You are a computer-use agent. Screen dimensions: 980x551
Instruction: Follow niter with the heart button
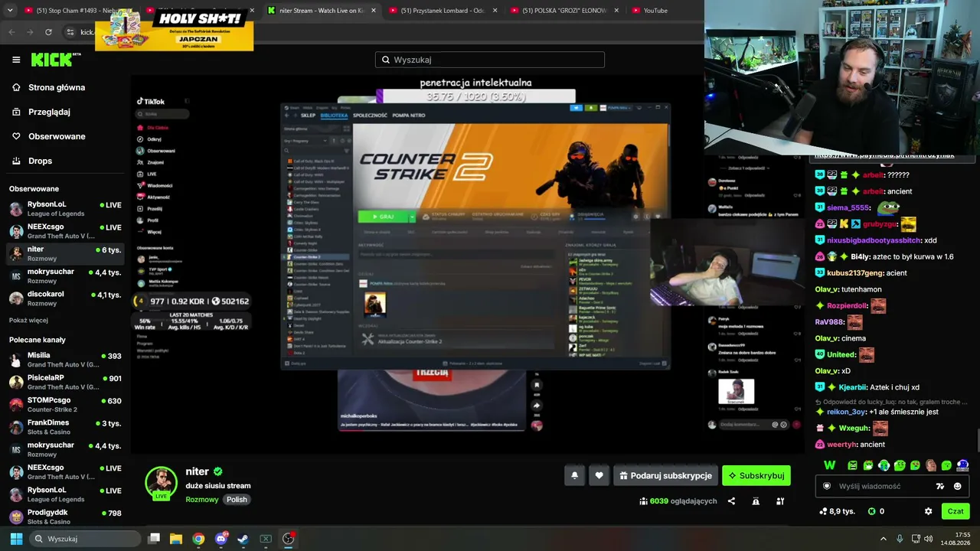tap(599, 475)
